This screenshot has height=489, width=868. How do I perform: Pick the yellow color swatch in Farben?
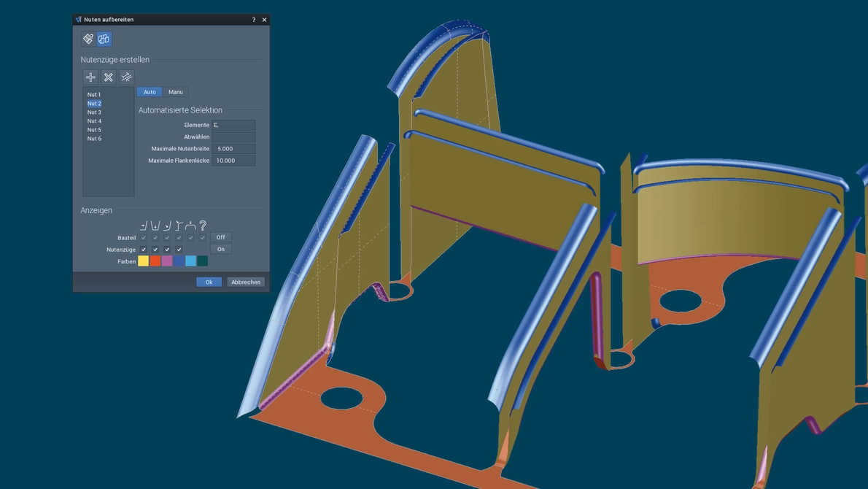click(144, 261)
